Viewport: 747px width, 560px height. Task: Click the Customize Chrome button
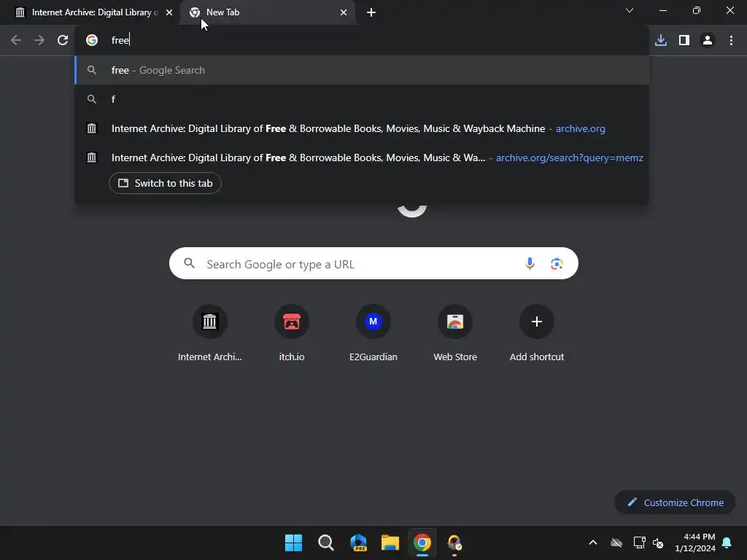pos(675,502)
